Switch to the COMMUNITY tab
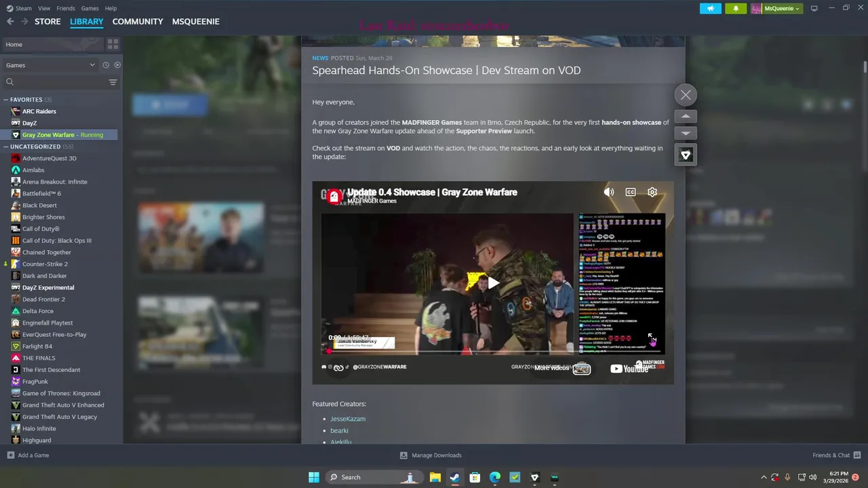The height and width of the screenshot is (488, 868). [138, 22]
